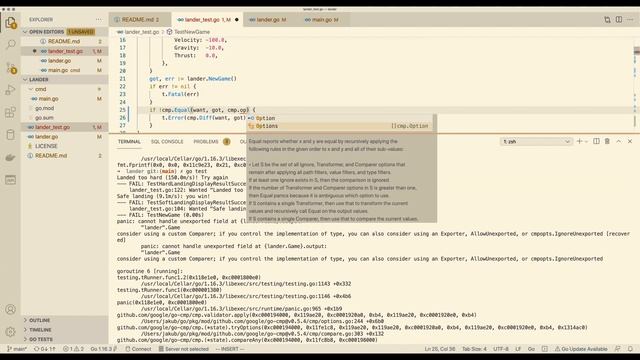This screenshot has height=360, width=640.
Task: Open LICENSE file in explorer
Action: [x=64, y=146]
